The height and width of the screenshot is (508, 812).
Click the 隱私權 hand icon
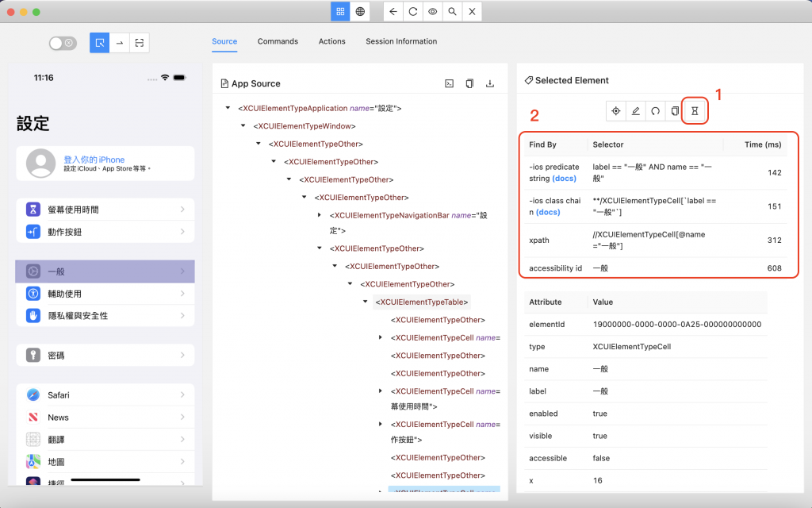coord(33,315)
